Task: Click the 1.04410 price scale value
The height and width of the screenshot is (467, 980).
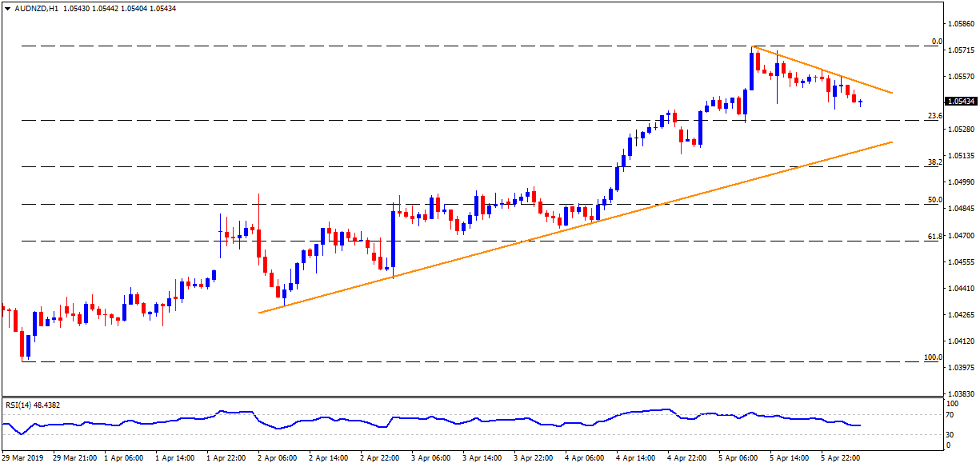Action: [x=960, y=288]
